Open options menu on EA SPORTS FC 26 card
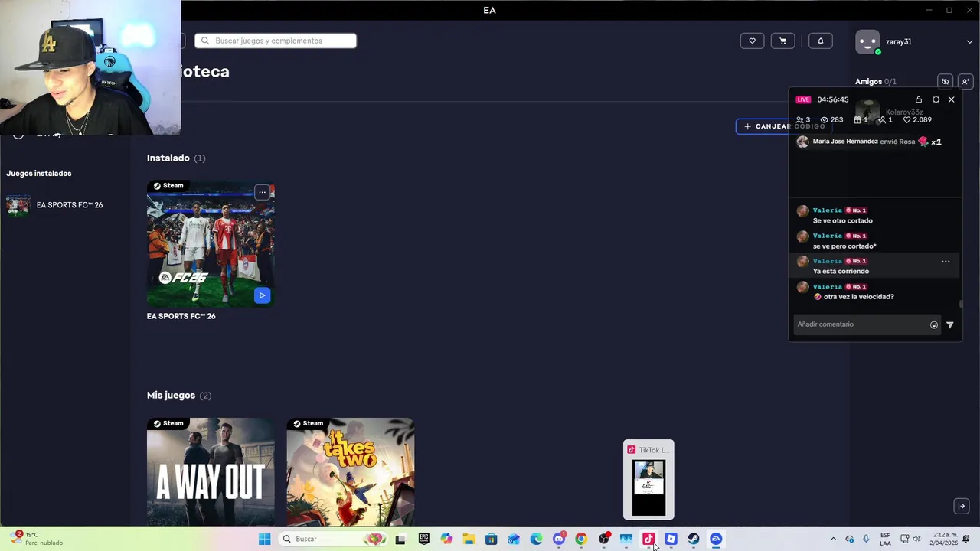 pyautogui.click(x=262, y=192)
